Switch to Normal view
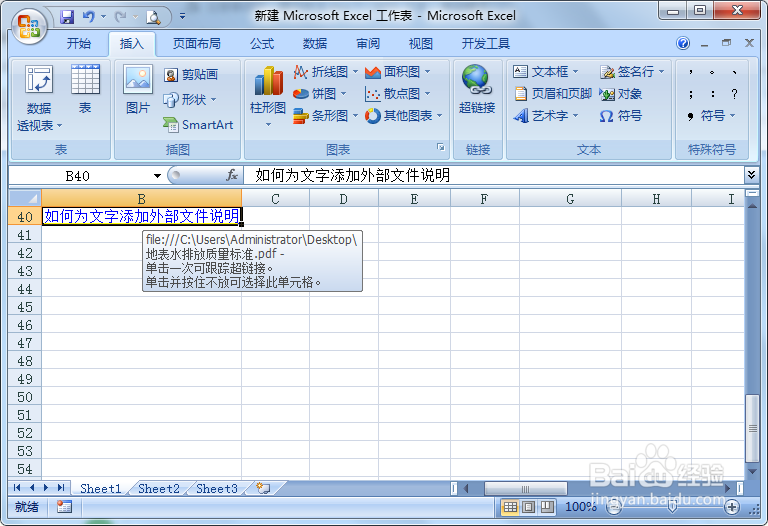 [510, 507]
